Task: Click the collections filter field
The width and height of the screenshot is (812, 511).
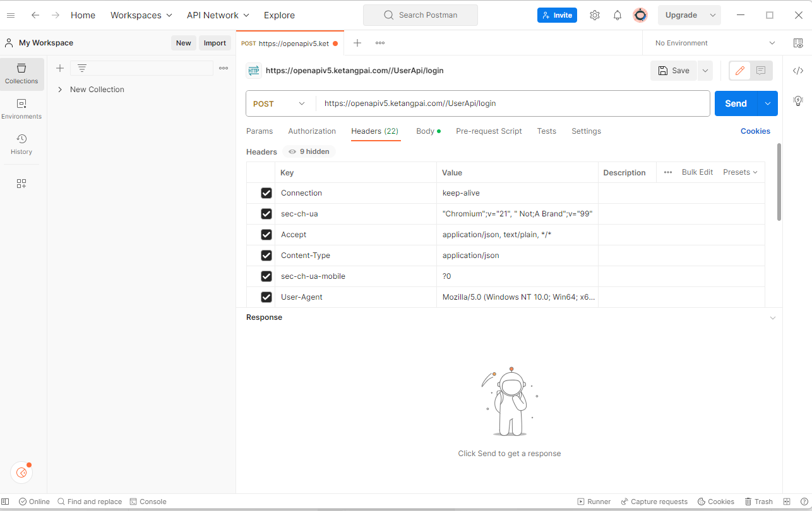Action: 141,68
